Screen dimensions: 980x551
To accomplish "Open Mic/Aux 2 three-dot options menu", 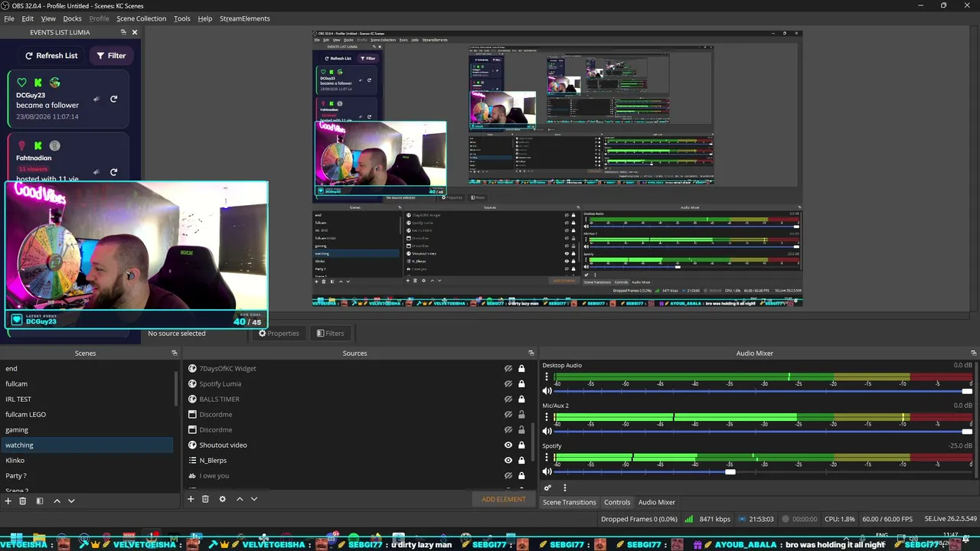I will (x=547, y=417).
